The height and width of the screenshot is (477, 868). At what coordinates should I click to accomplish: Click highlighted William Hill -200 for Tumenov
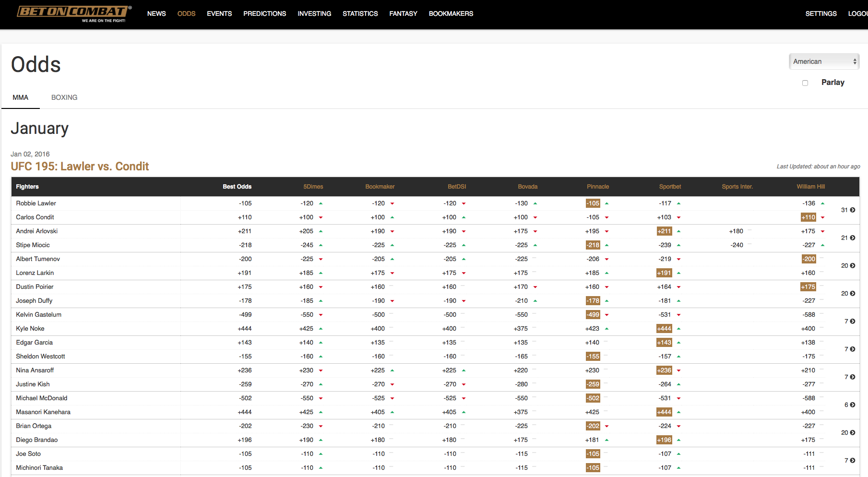click(809, 259)
